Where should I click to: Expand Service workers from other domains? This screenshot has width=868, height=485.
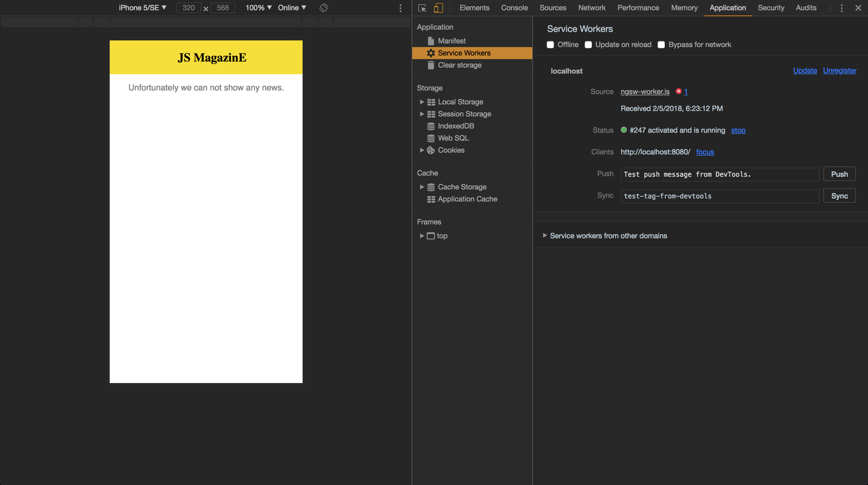click(545, 236)
